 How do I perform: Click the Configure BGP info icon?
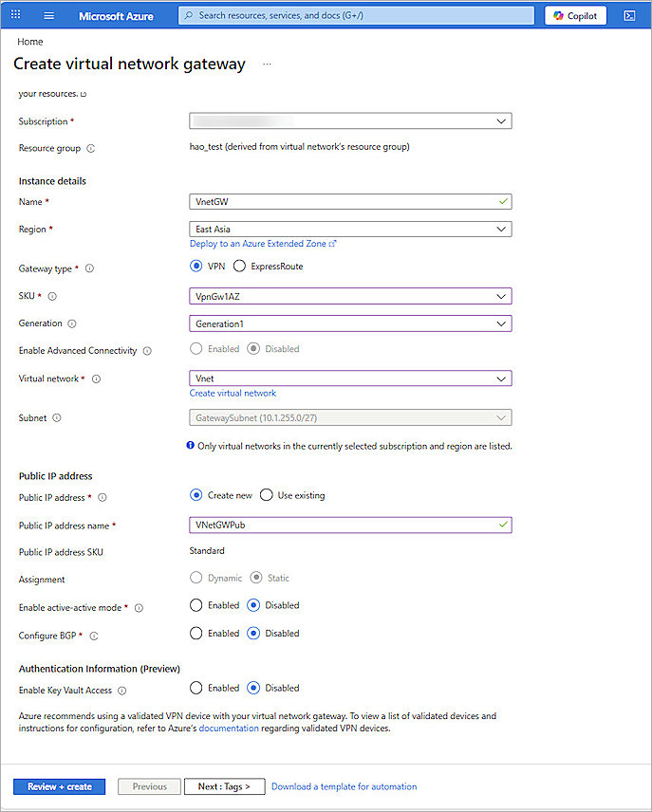coord(93,636)
